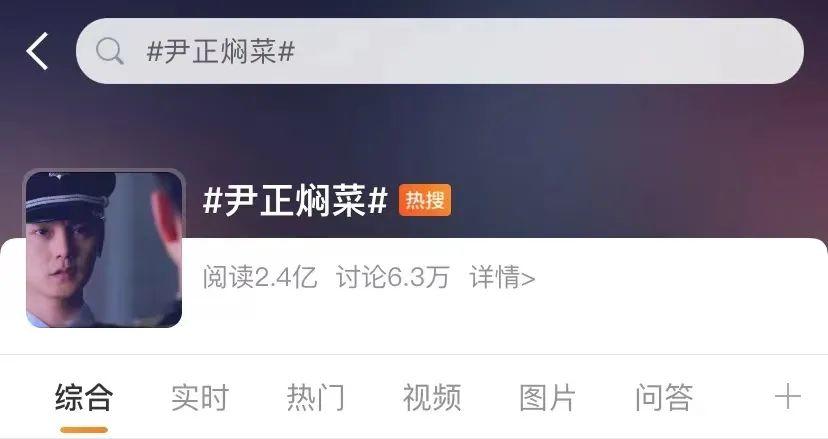Tap the 阅读2.4亿 read count
The height and width of the screenshot is (439, 828).
pos(260,277)
